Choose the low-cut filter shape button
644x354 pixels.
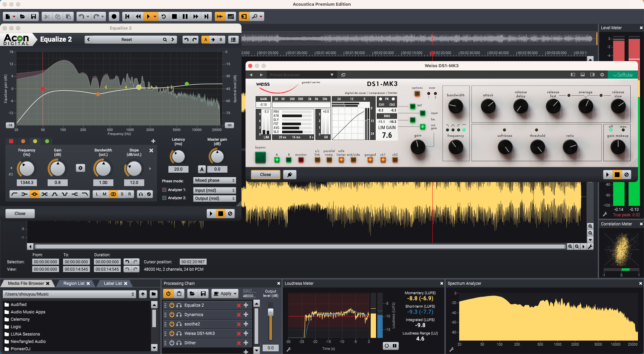click(14, 194)
